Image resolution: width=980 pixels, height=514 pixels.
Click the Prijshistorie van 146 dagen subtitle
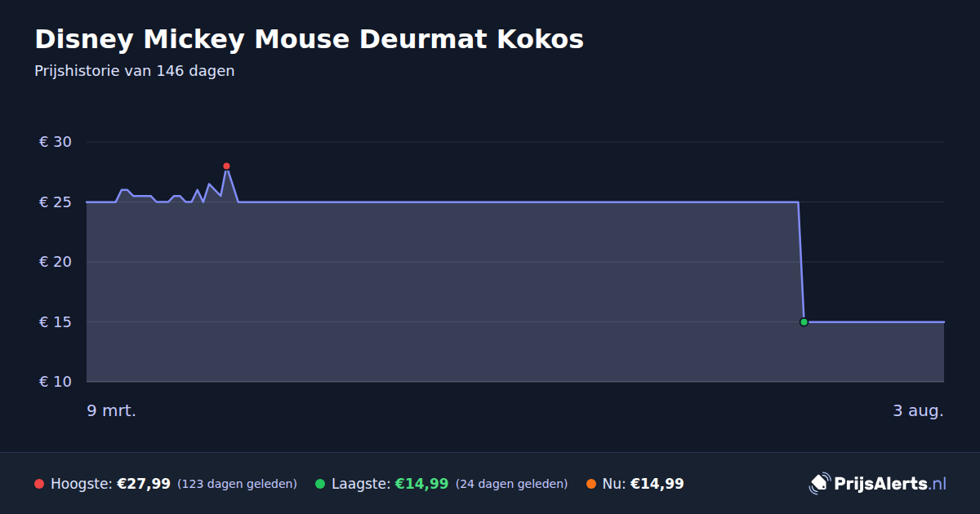click(x=135, y=71)
